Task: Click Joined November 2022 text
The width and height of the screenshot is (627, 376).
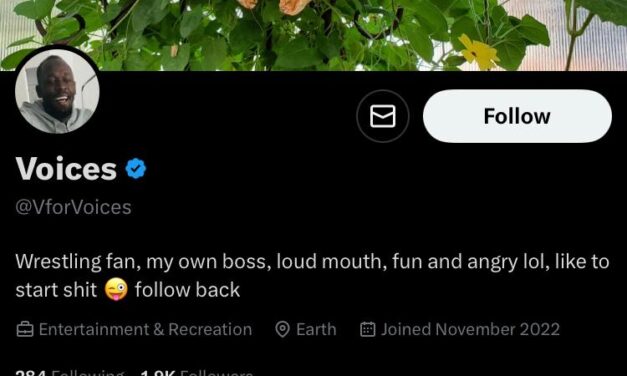Action: point(470,330)
